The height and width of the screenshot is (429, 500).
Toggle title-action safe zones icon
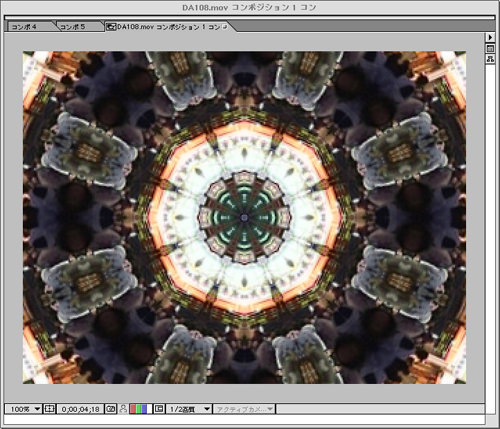(49, 409)
